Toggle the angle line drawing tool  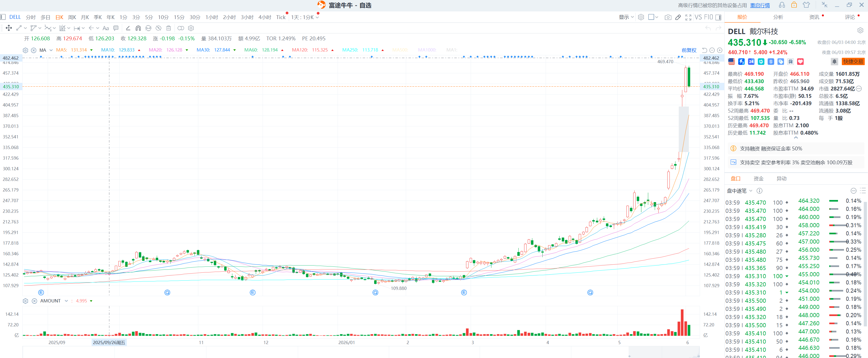pos(128,28)
